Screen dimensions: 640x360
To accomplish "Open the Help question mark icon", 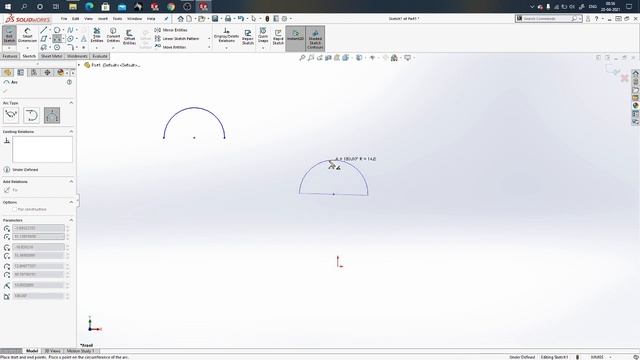I will (596, 19).
